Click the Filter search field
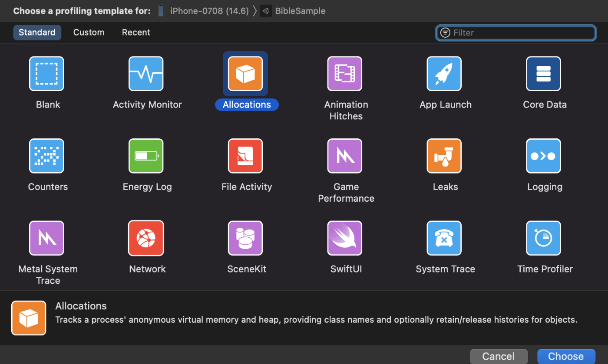608x364 pixels. 516,33
